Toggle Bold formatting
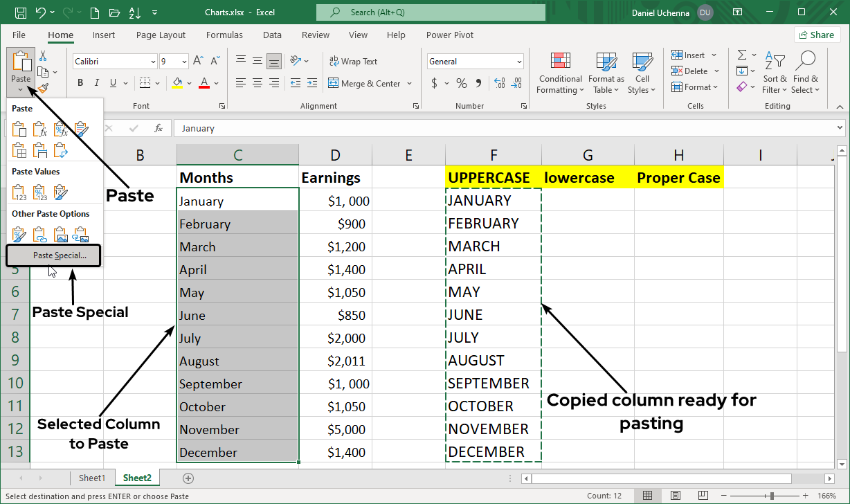This screenshot has height=504, width=850. point(80,83)
